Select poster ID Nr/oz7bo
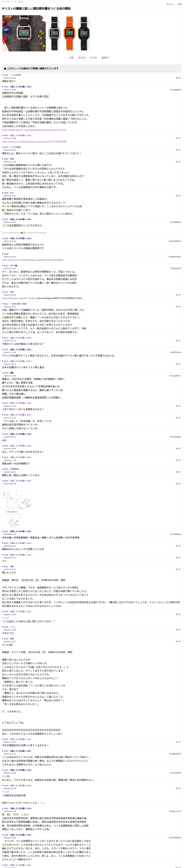This screenshot has height=868, width=186. pos(176,269)
